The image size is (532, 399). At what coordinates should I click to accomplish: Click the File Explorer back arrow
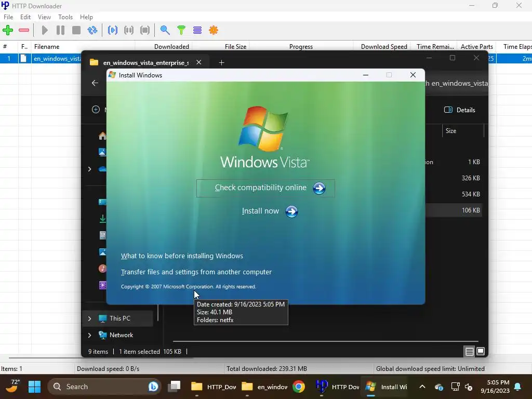[x=95, y=83]
